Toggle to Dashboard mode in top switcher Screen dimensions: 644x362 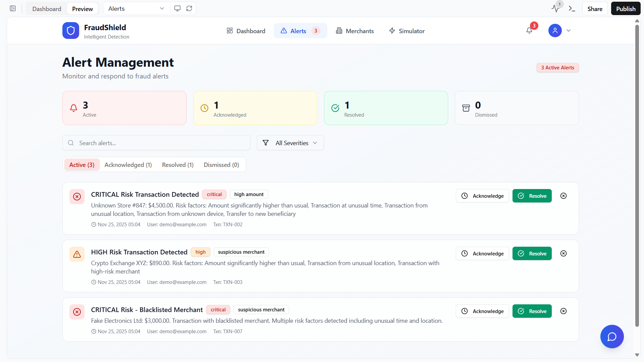(47, 9)
